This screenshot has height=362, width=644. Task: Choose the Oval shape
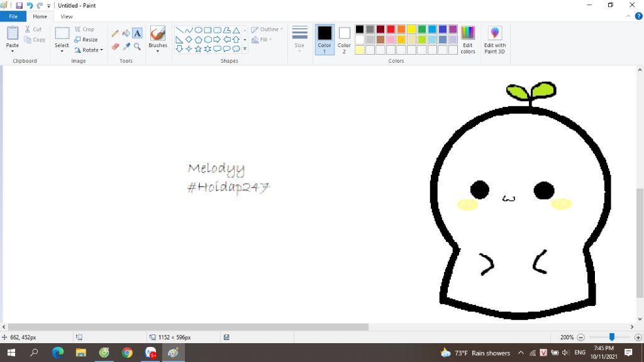pyautogui.click(x=198, y=30)
